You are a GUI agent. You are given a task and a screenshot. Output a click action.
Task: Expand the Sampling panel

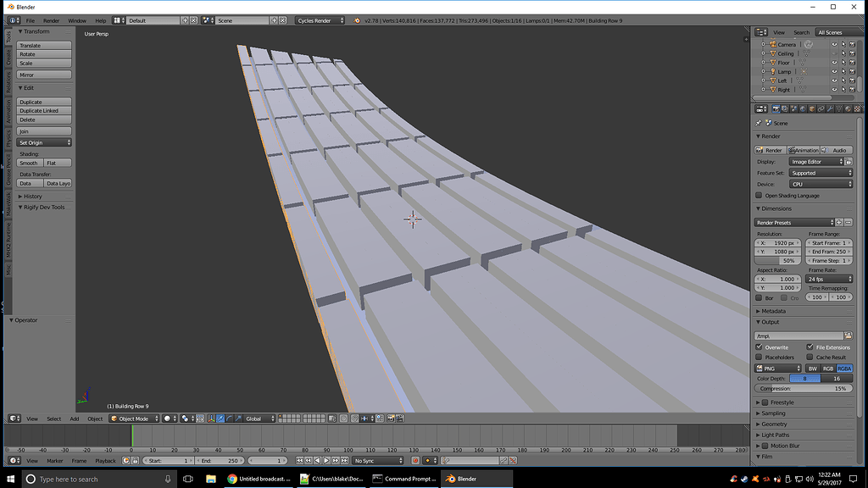[x=773, y=413]
